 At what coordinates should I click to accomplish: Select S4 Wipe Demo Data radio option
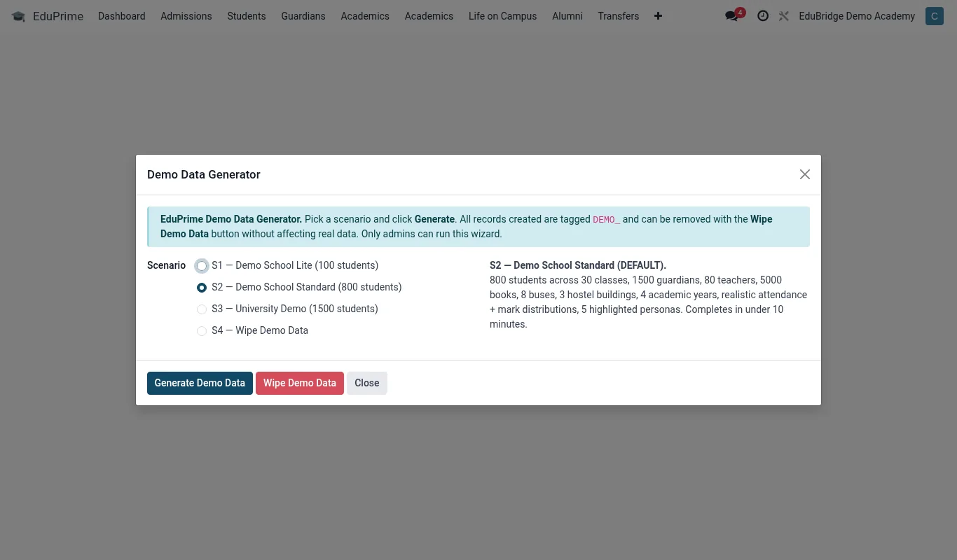click(x=202, y=331)
